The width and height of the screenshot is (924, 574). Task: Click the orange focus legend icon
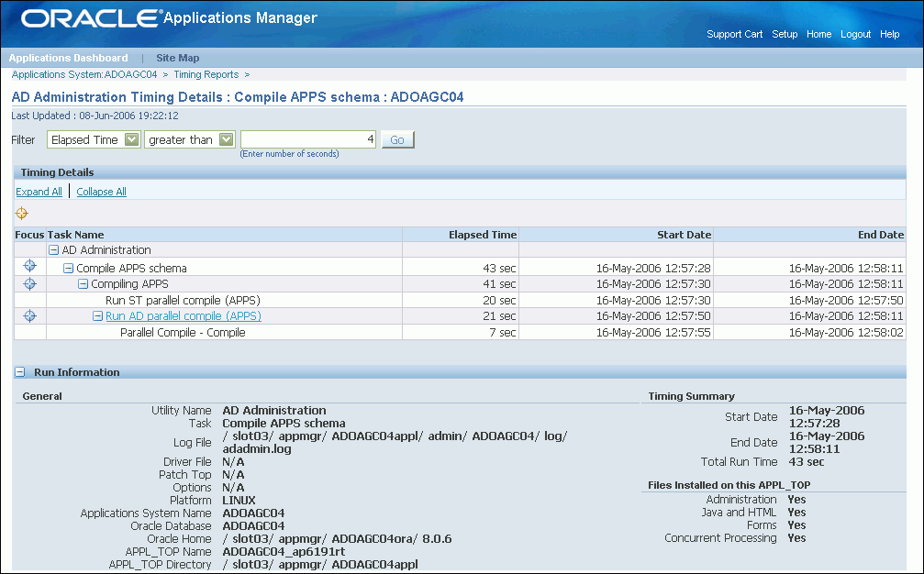[x=22, y=213]
